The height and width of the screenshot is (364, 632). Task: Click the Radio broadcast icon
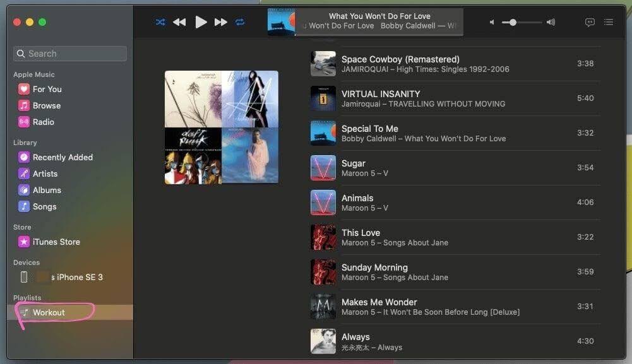point(24,122)
